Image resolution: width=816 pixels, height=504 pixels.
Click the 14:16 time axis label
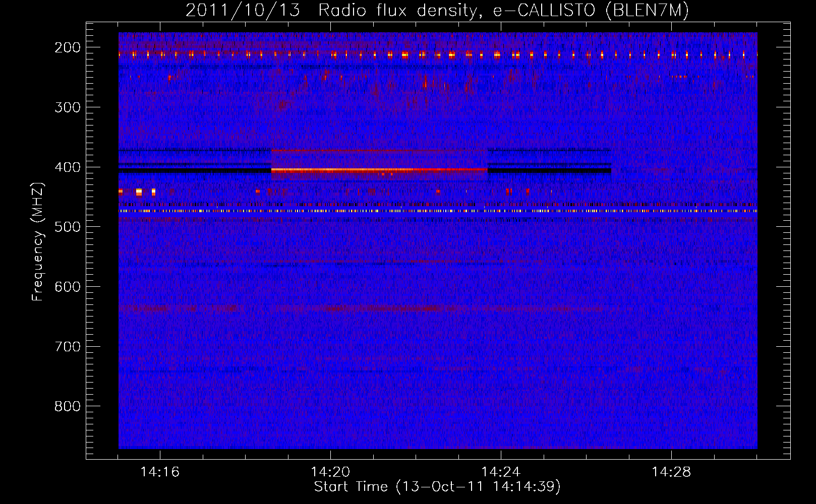coord(160,472)
